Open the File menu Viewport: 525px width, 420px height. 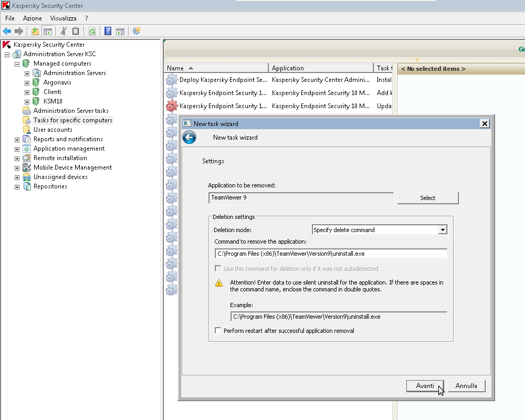pyautogui.click(x=9, y=18)
